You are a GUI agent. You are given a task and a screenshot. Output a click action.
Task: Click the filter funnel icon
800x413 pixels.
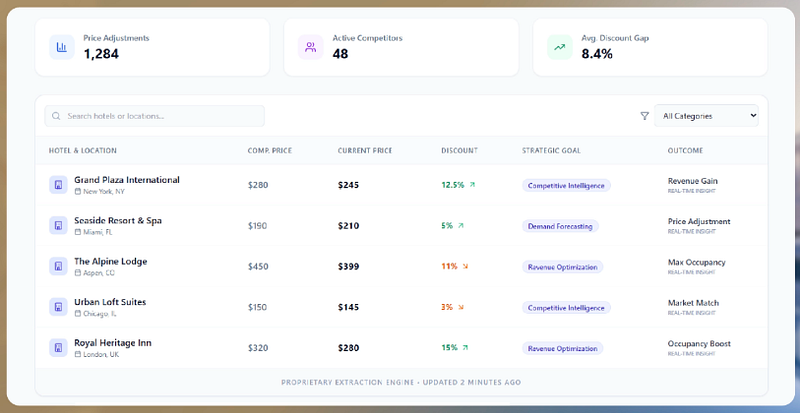tap(644, 116)
